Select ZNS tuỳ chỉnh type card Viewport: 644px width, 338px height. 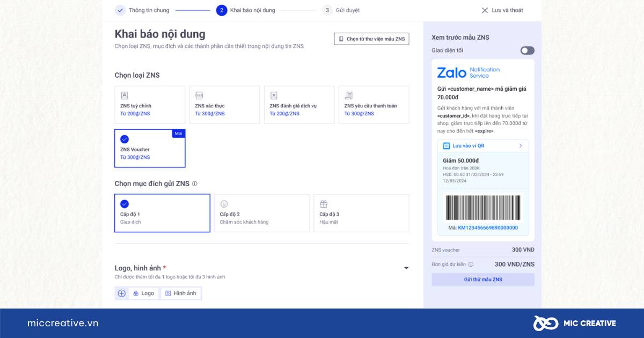150,105
